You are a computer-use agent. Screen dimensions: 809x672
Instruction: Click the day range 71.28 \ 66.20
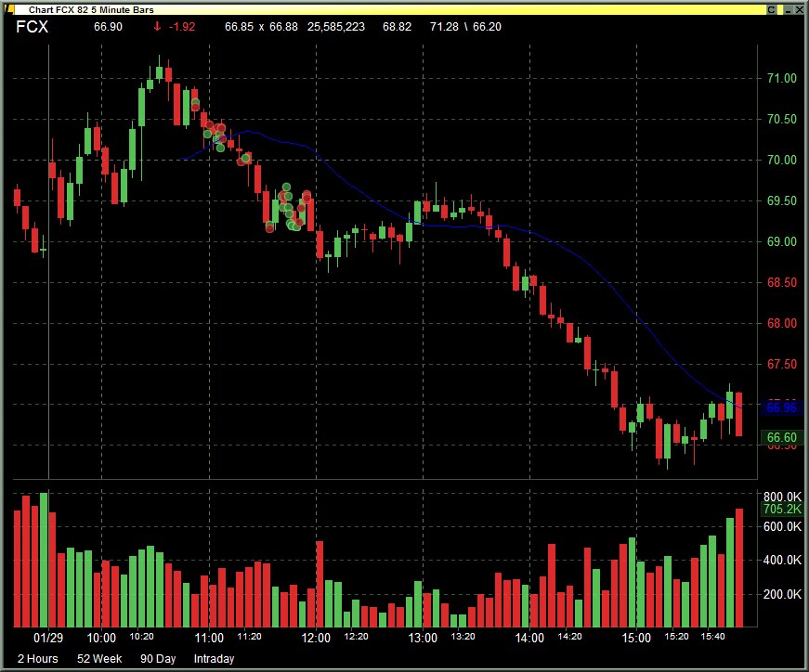465,27
